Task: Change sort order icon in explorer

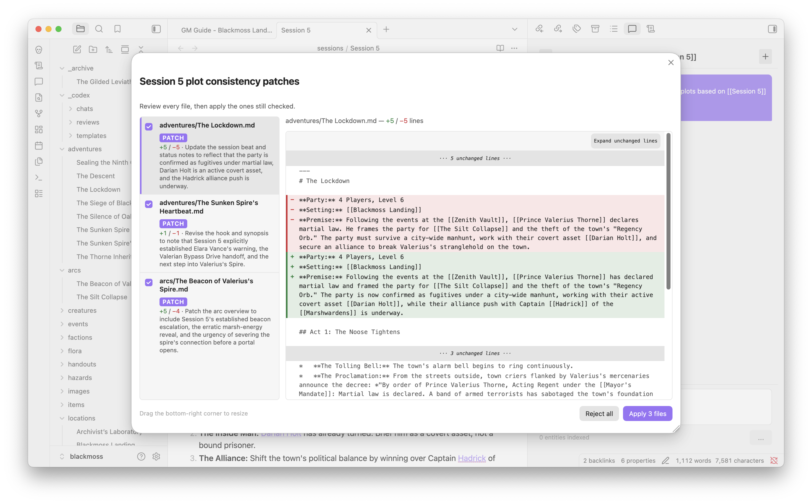Action: [109, 50]
